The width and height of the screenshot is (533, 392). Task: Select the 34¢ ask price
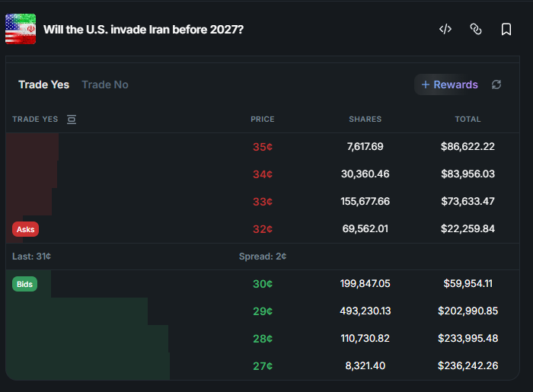pos(263,174)
